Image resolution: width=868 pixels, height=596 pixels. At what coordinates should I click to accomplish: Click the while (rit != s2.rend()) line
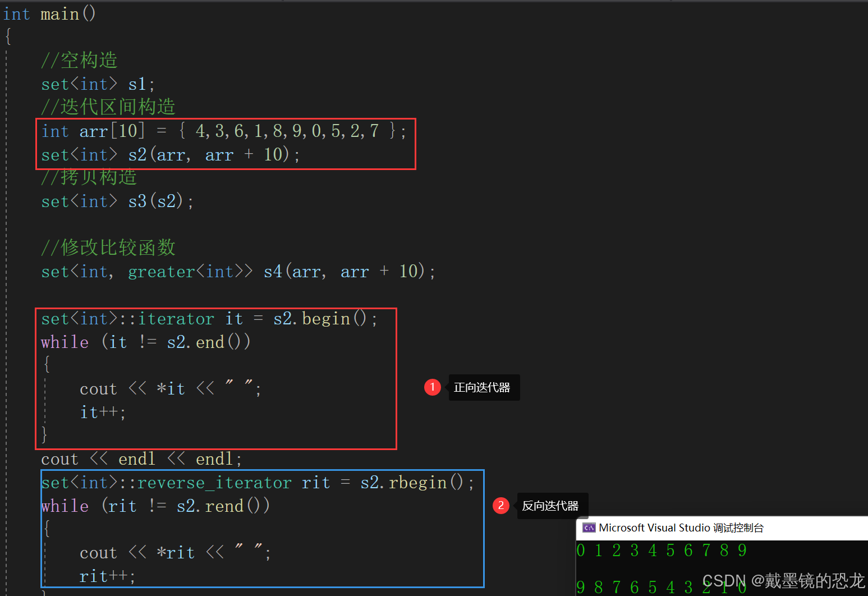(155, 506)
